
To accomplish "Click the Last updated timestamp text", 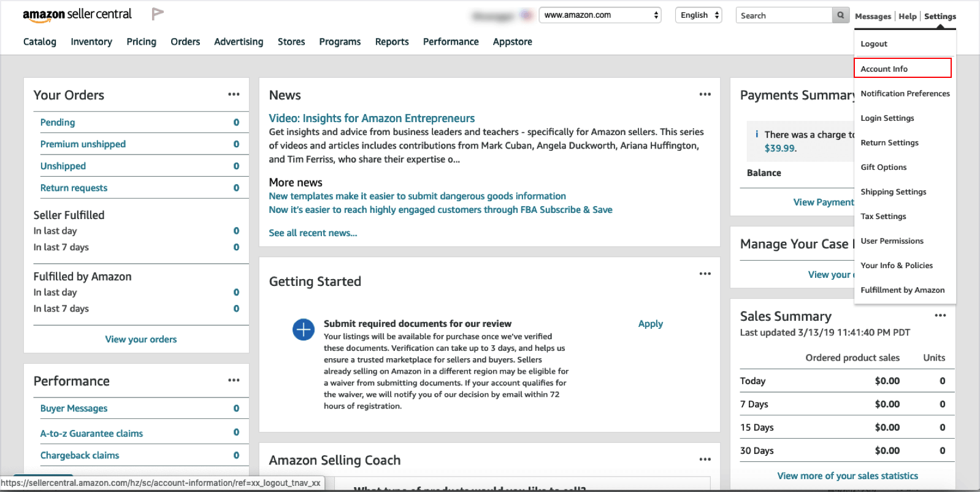I will coord(825,332).
